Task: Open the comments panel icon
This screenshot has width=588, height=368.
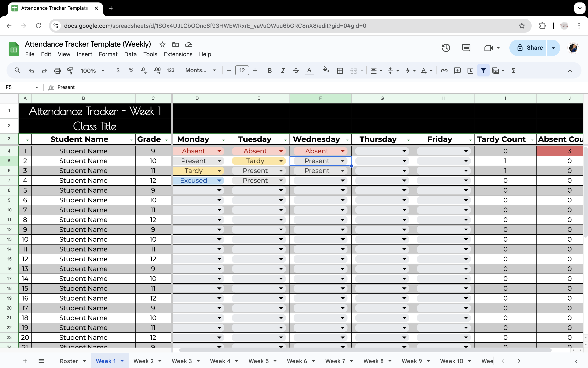Action: click(x=466, y=48)
